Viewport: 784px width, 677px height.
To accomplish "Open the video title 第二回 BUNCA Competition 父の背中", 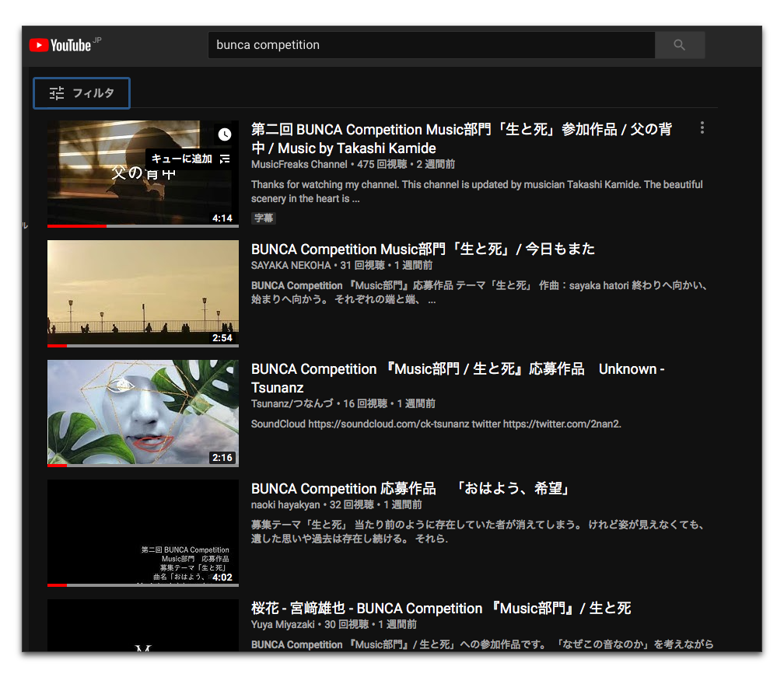I will click(461, 138).
